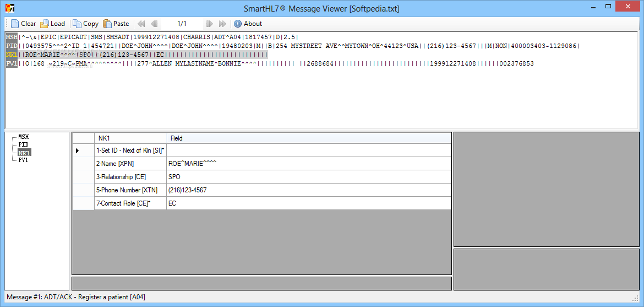
Task: Jump to the first message arrow
Action: (141, 24)
